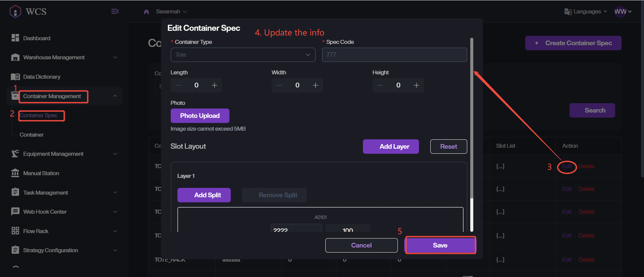Click the Spec Code input field

[x=394, y=55]
